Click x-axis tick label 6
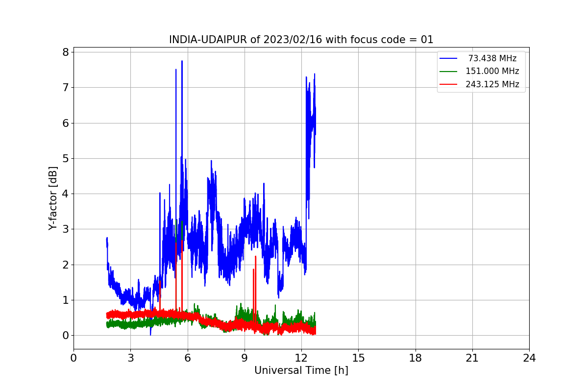This screenshot has width=588, height=392. point(187,358)
